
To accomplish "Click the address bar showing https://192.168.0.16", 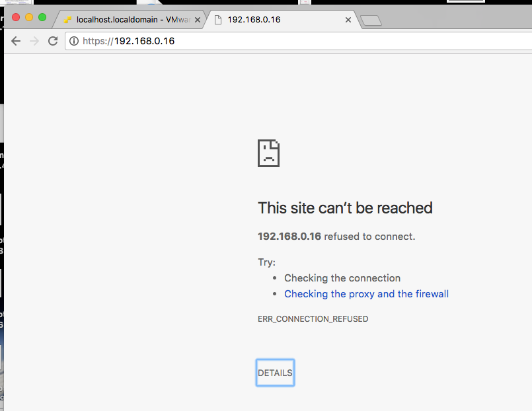I will coord(299,41).
